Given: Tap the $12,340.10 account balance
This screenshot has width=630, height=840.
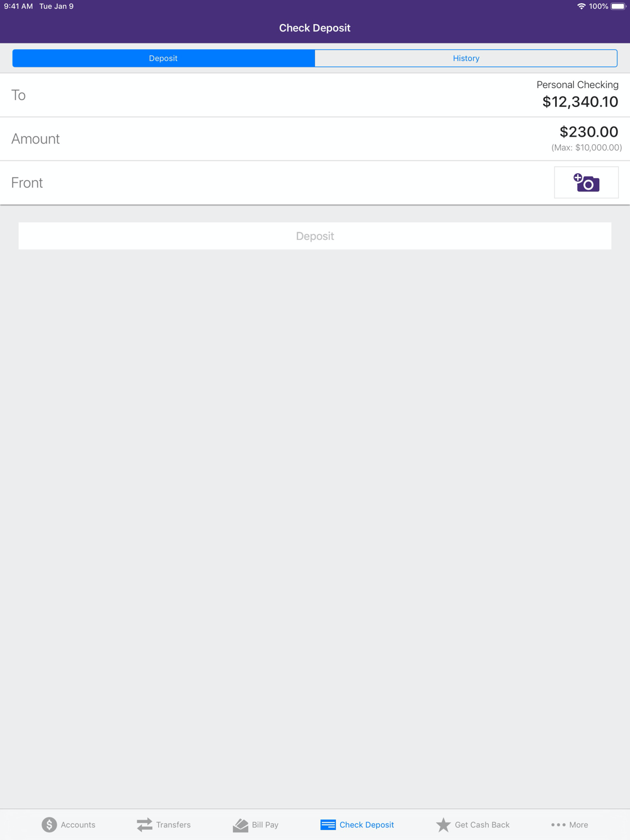Looking at the screenshot, I should pyautogui.click(x=580, y=102).
